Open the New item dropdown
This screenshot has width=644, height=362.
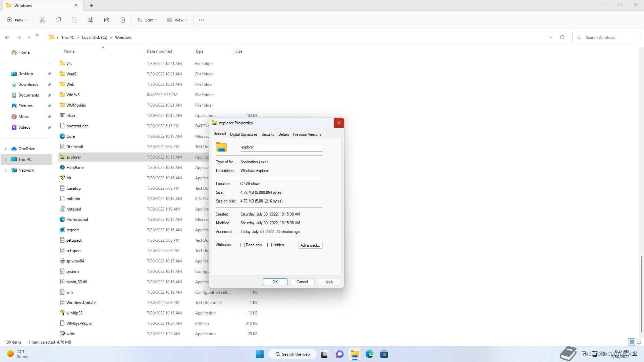coord(17,20)
